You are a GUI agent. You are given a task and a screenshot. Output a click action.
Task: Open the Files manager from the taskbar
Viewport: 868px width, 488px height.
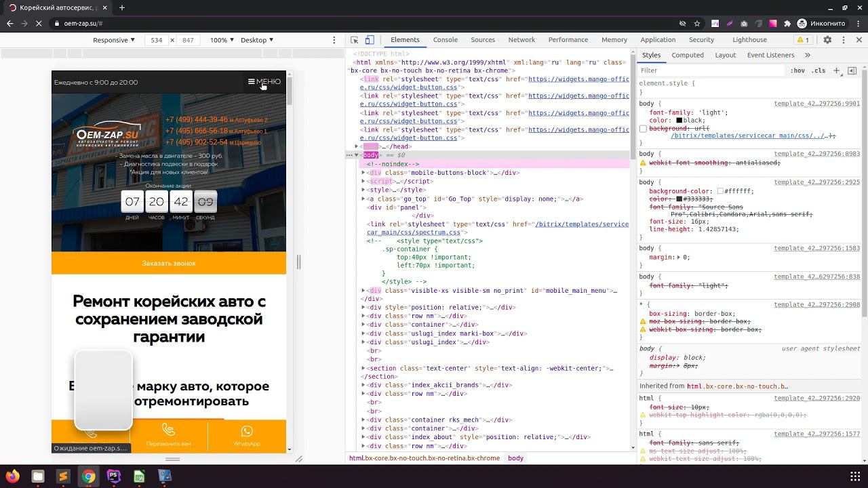(38, 476)
